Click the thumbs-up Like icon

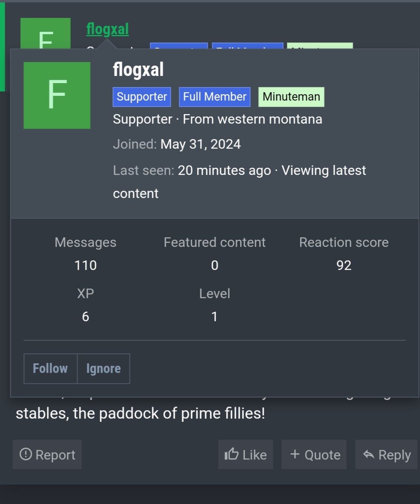pos(232,454)
